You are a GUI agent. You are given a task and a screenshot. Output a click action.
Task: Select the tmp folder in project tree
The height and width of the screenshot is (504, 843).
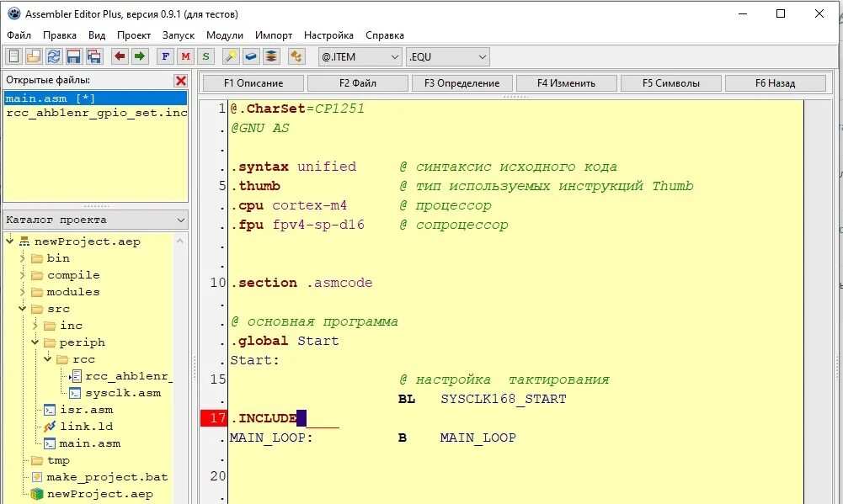tap(58, 460)
